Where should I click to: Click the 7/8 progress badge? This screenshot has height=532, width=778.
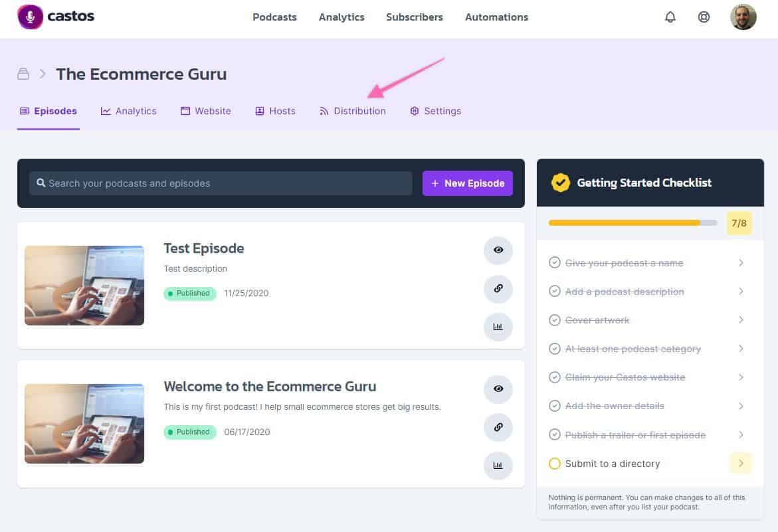739,223
